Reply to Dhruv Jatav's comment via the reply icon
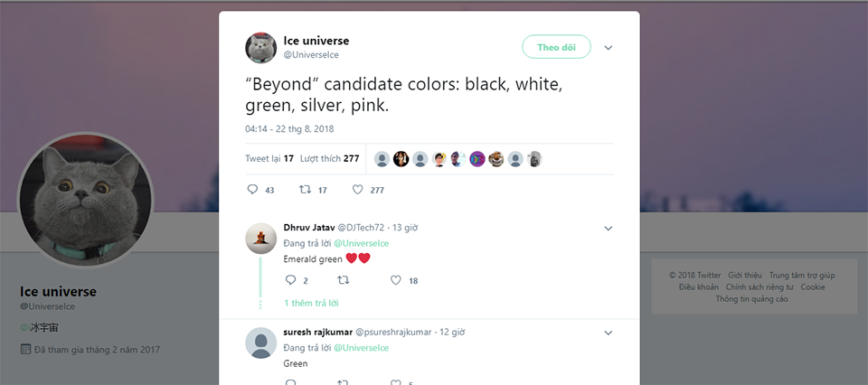Screen dimensions: 868x385 290,280
